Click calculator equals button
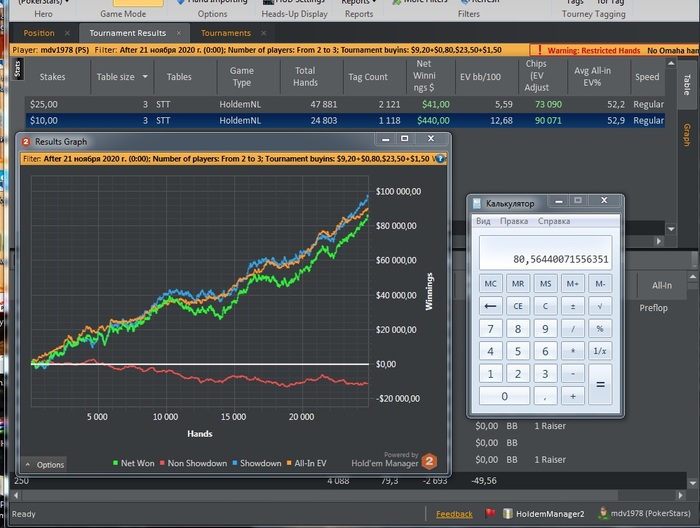This screenshot has height=528, width=700. 600,384
